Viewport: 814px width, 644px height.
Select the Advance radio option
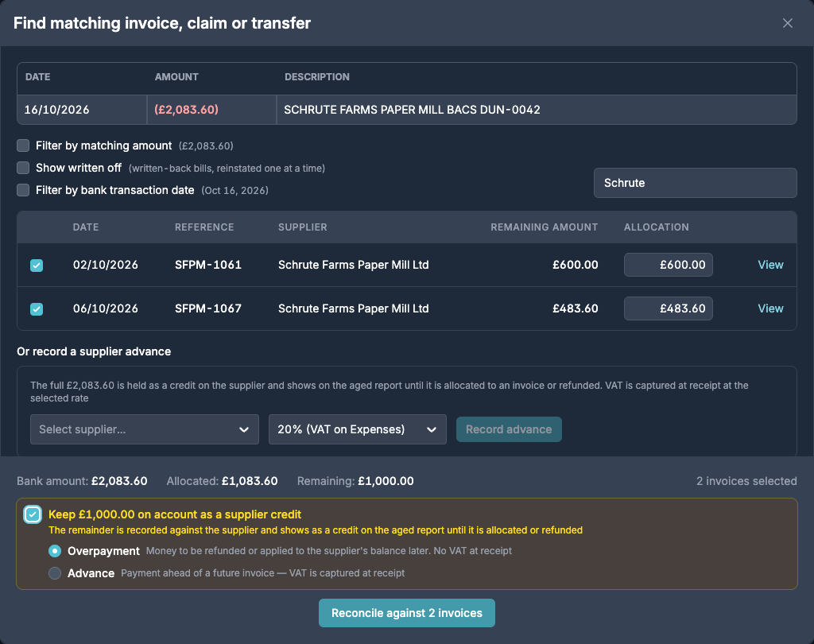click(55, 573)
